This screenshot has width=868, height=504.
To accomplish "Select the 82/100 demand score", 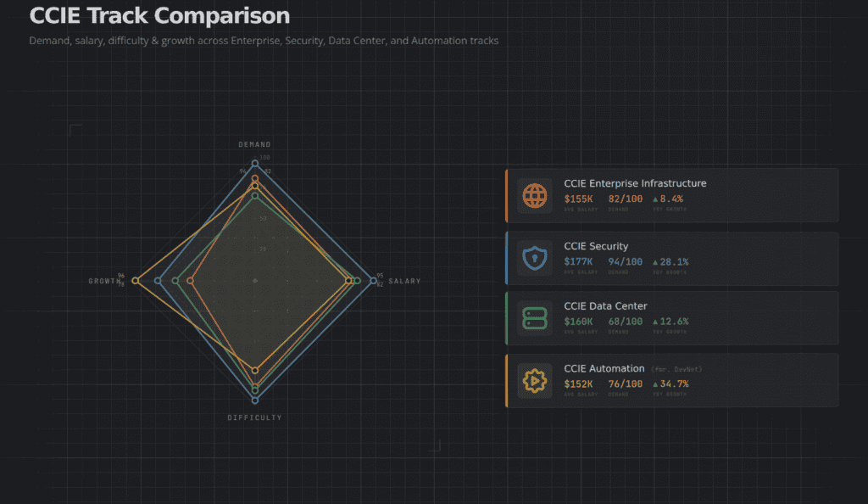I will (x=626, y=199).
